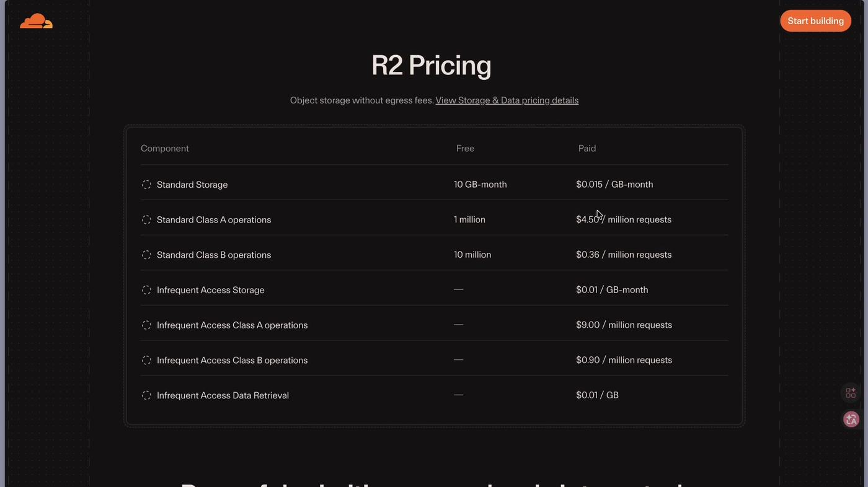Select the Standard Storage label

coord(192,185)
